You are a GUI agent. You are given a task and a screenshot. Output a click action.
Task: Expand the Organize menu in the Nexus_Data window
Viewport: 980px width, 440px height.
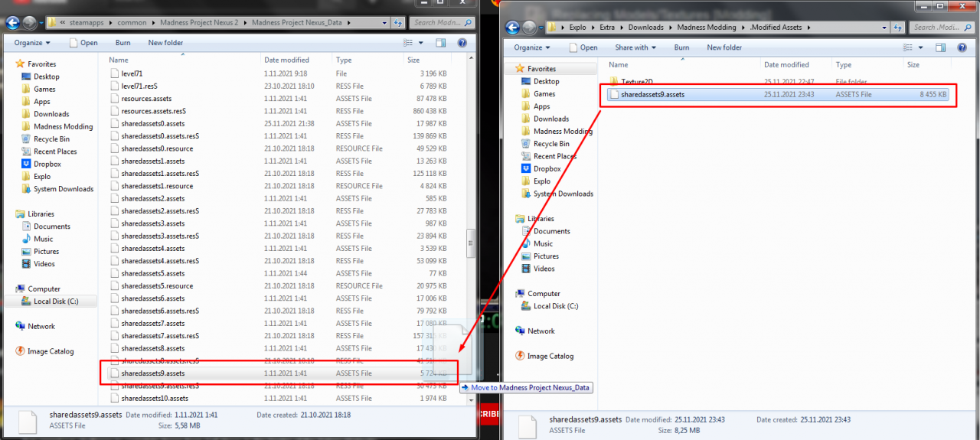click(x=32, y=43)
